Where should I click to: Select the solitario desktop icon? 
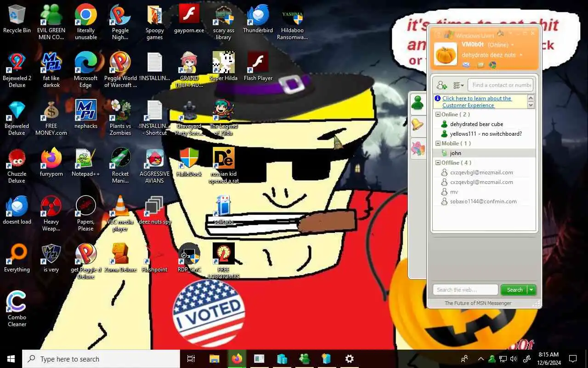pos(224,210)
